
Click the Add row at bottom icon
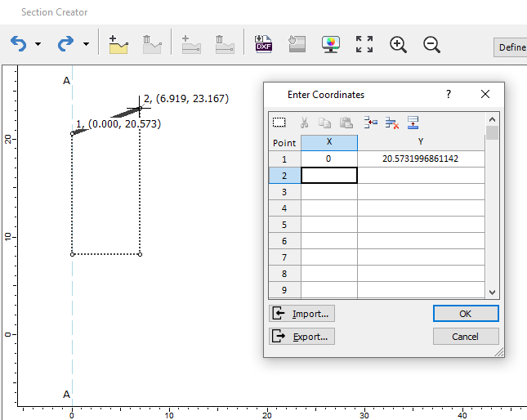[413, 123]
